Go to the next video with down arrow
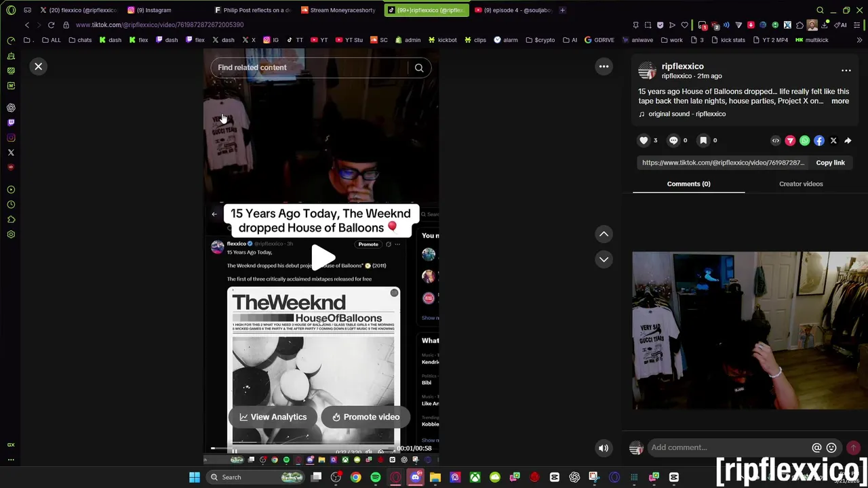Screen dimensions: 868x488 tap(604, 260)
